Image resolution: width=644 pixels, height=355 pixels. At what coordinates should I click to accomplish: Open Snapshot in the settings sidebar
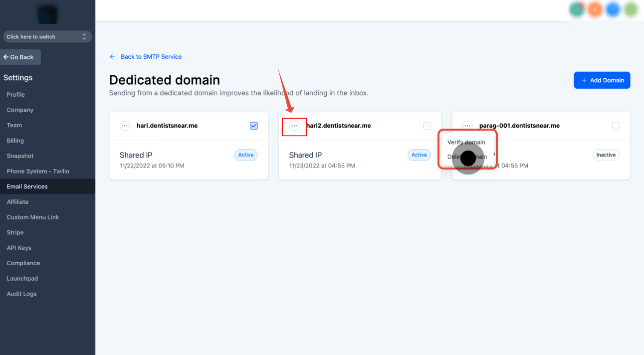pos(20,156)
